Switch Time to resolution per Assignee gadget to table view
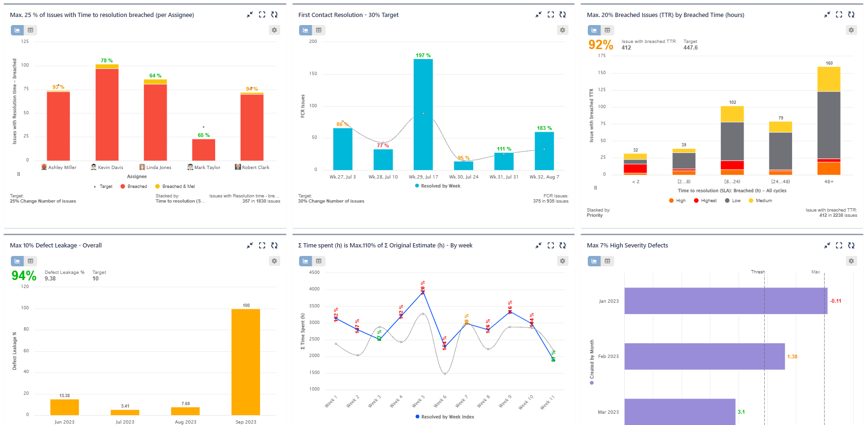 (x=31, y=30)
